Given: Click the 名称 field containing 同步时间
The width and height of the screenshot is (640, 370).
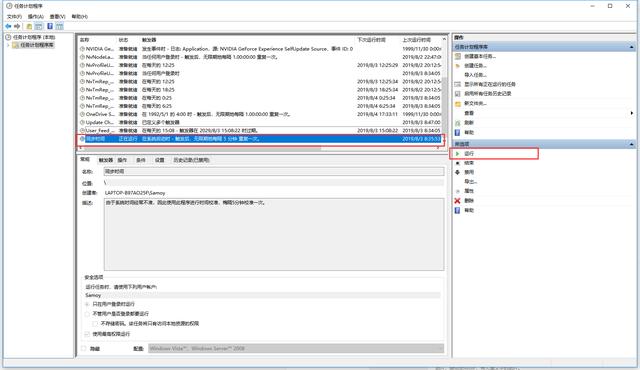Looking at the screenshot, I should [x=274, y=171].
